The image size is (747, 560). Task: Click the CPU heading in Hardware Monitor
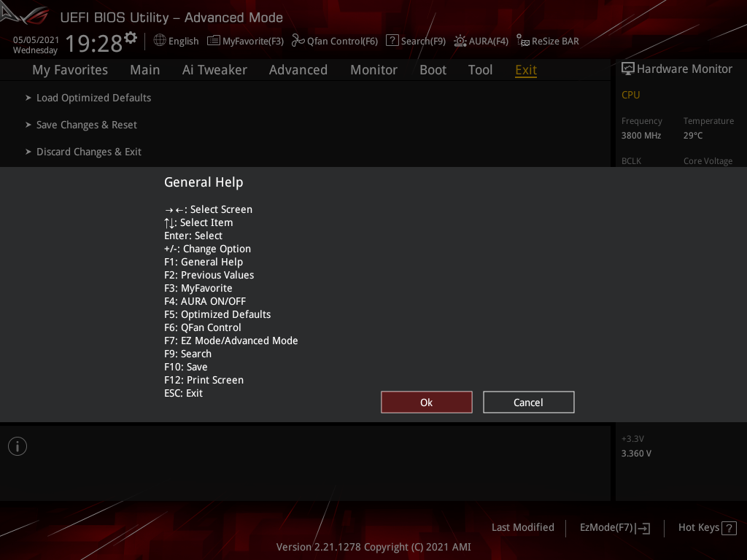[x=630, y=95]
